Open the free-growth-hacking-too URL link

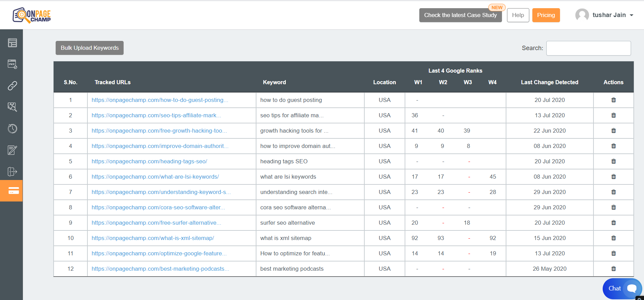coord(159,131)
